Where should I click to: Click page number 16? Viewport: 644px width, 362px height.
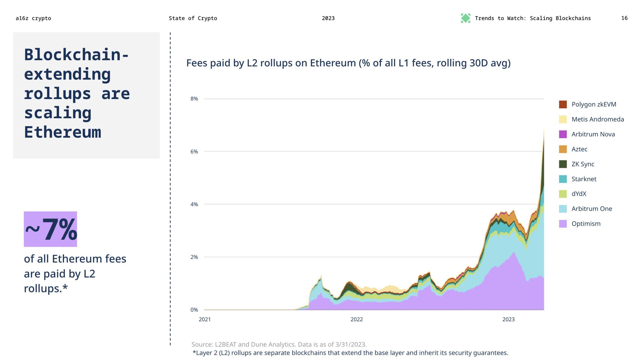[624, 18]
